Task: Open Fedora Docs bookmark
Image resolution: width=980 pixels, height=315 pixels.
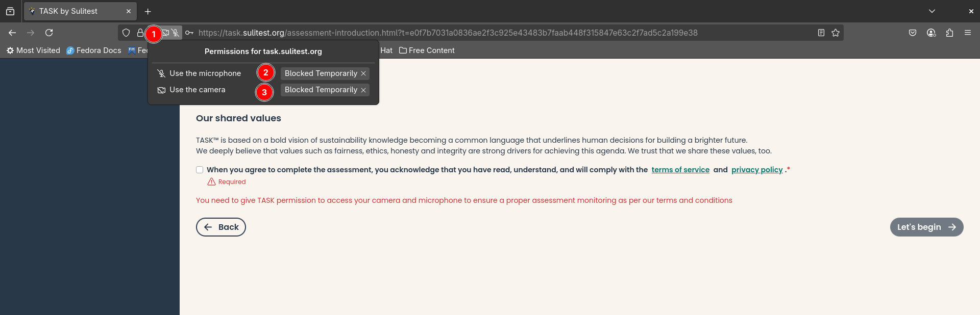Action: [94, 50]
